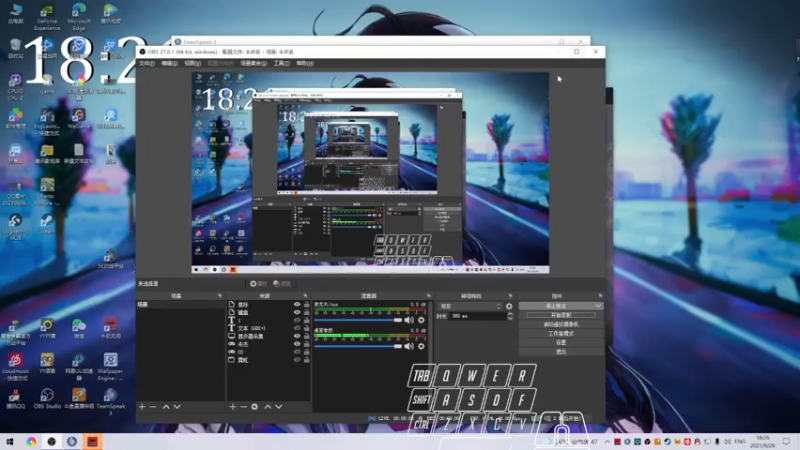
Task: Open the 麦克风/Aux audio settings gear
Action: coord(421,320)
